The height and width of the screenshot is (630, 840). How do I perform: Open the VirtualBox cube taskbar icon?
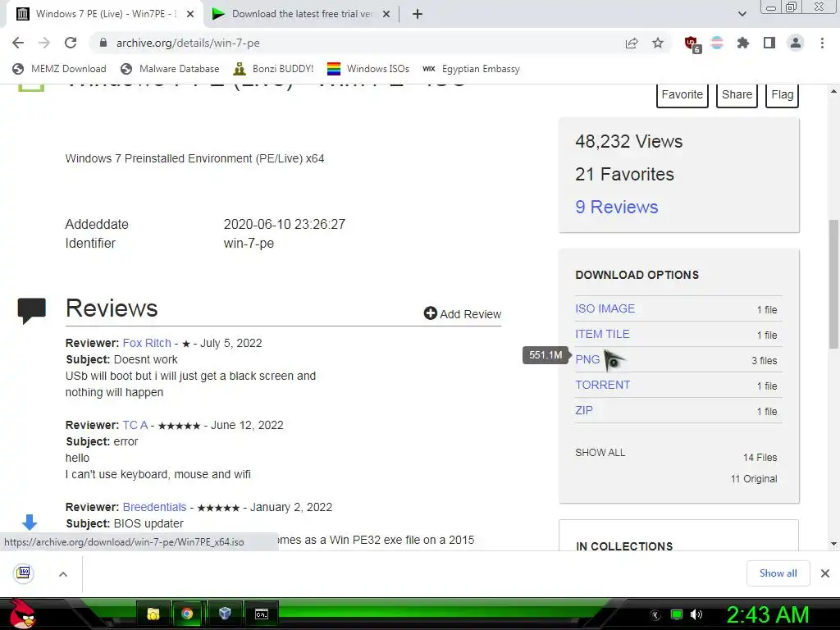225,614
